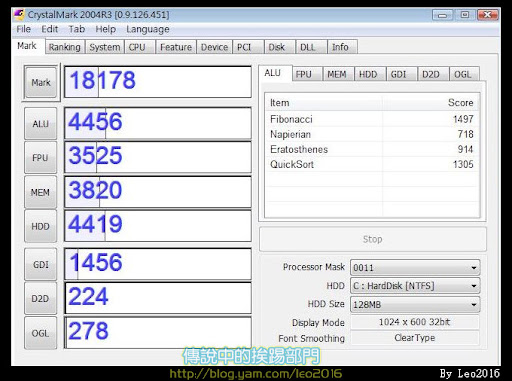
Task: Open the Language menu
Action: 148,29
